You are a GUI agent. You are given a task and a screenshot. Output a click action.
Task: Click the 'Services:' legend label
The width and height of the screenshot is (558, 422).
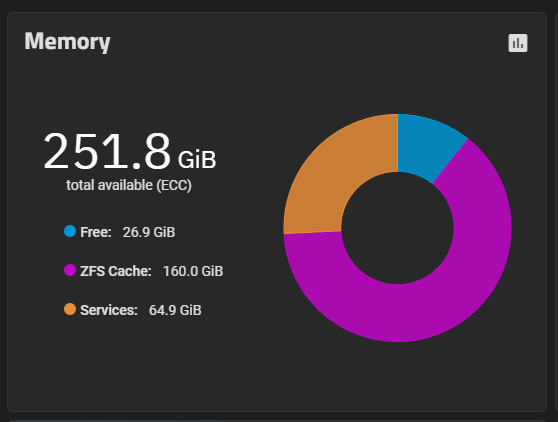pos(109,310)
